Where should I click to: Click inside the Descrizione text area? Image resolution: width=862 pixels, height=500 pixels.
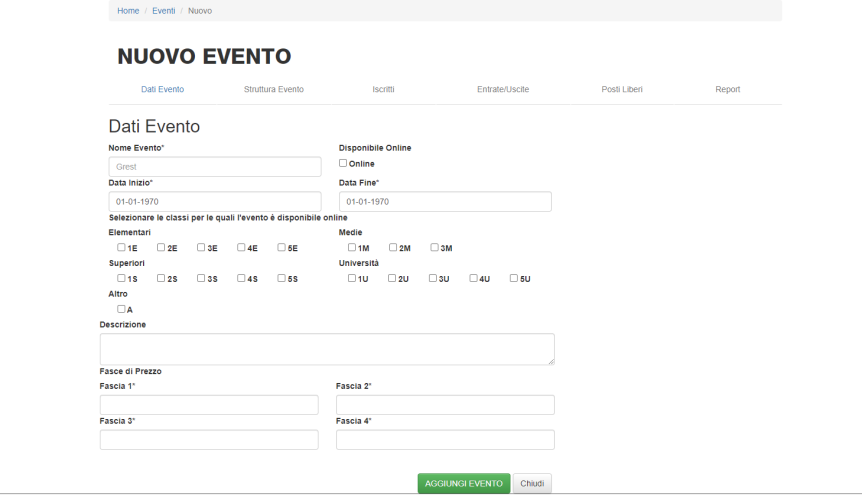[327, 349]
